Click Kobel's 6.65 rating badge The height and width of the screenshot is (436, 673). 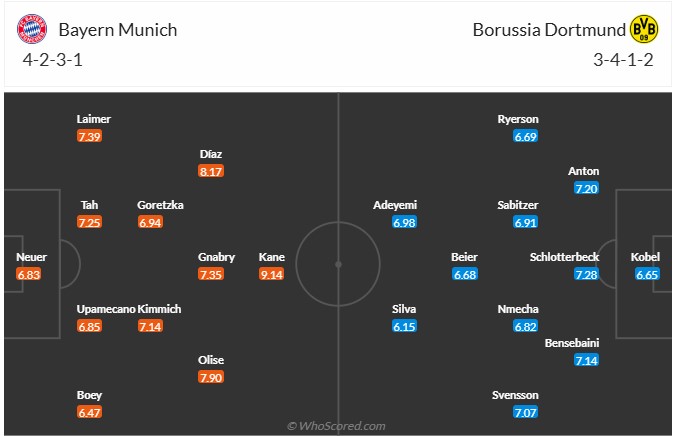[647, 274]
